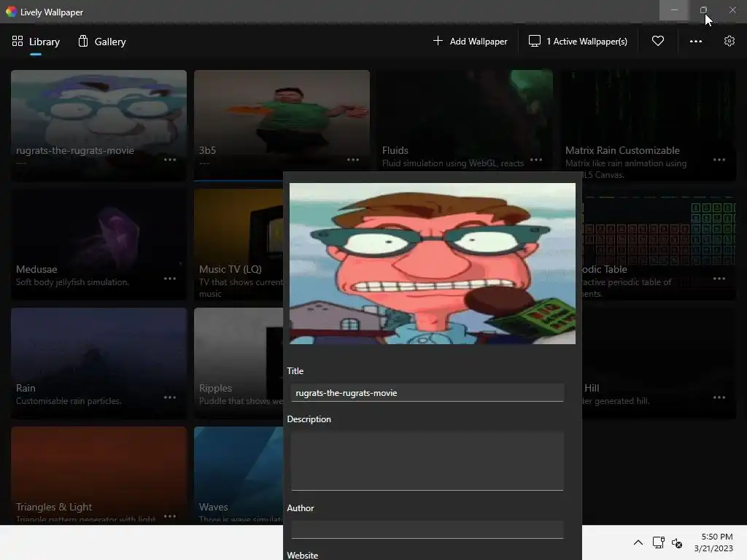Click the muted volume tray icon
This screenshot has height=560, width=747.
(x=677, y=542)
